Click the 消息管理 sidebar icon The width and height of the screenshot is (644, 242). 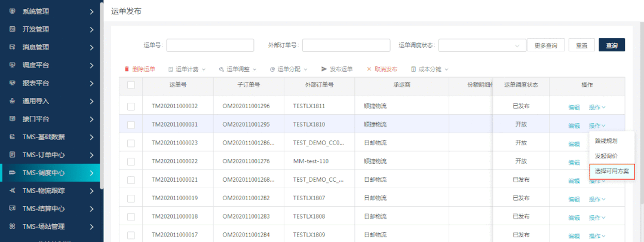[x=12, y=47]
